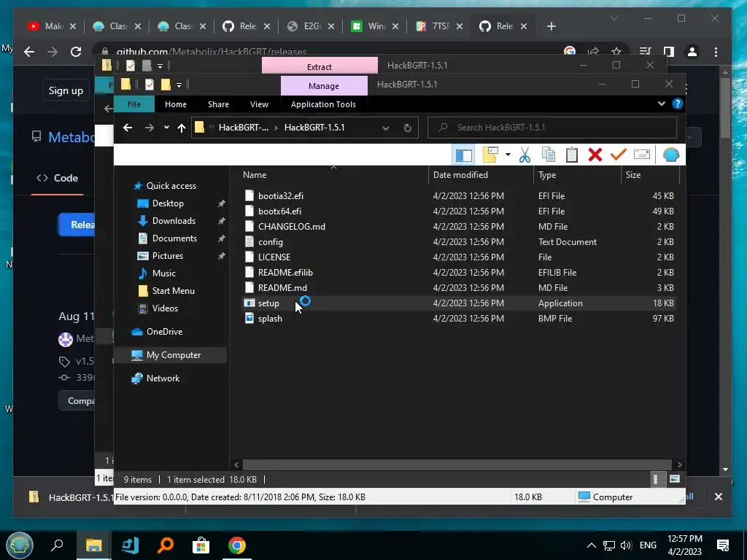
Task: Select splash BMP file icon
Action: (x=249, y=319)
